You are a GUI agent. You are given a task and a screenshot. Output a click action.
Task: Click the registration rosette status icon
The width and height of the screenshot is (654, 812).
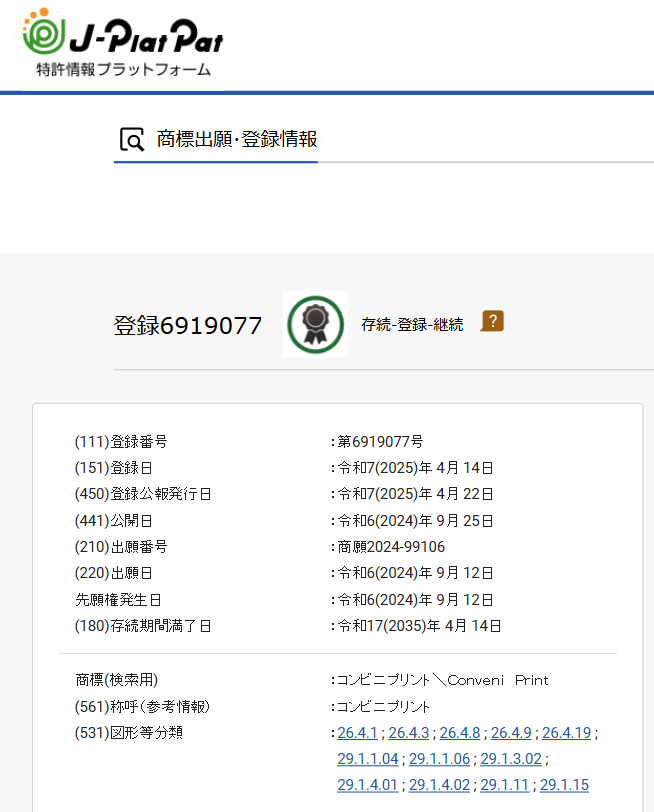click(x=315, y=325)
